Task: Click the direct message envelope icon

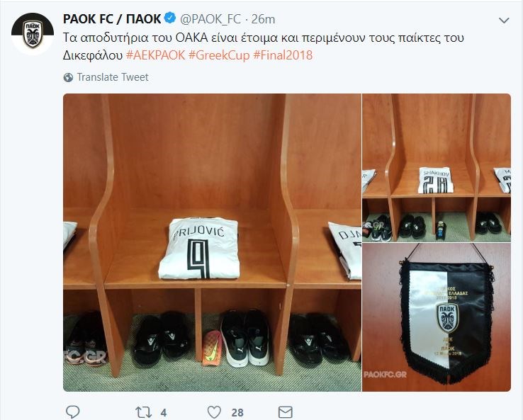Action: pos(285,412)
